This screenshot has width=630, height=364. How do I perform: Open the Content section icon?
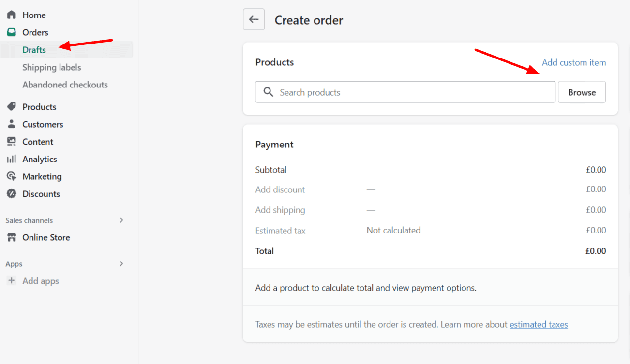(x=11, y=141)
